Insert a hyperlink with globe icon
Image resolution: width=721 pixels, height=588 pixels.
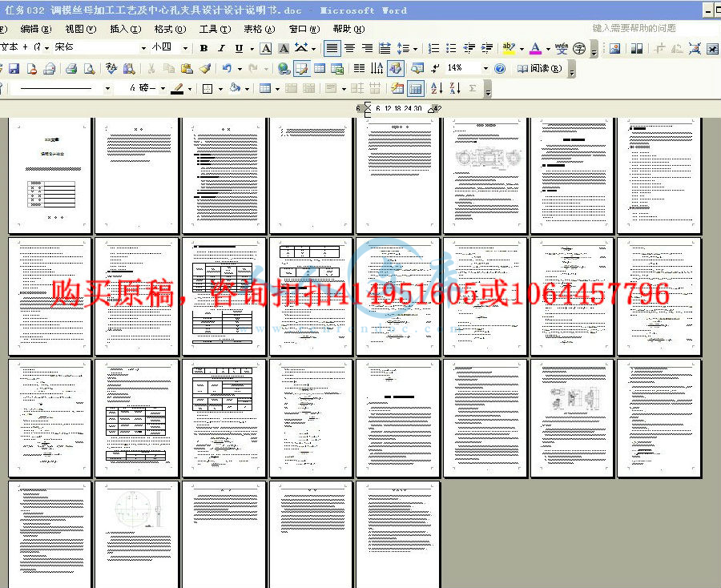(284, 69)
